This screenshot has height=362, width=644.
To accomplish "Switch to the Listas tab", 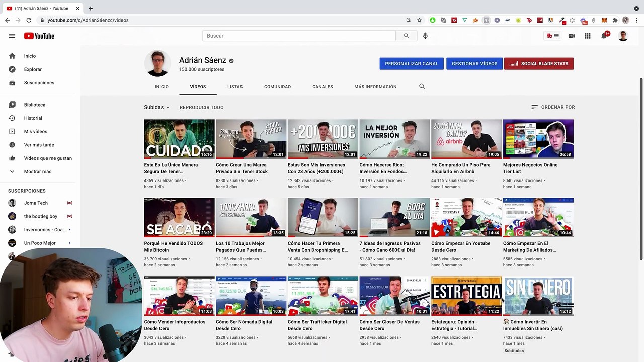I will [x=235, y=87].
